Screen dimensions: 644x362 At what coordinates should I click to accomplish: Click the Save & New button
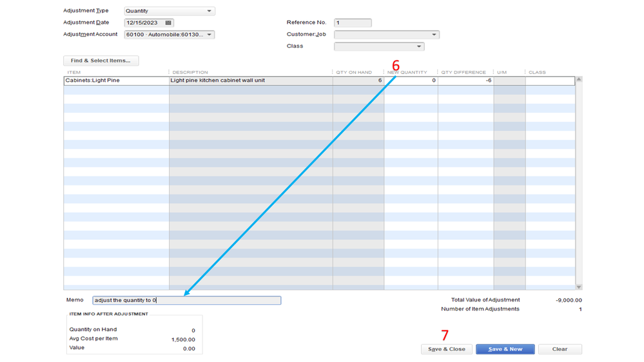point(505,349)
